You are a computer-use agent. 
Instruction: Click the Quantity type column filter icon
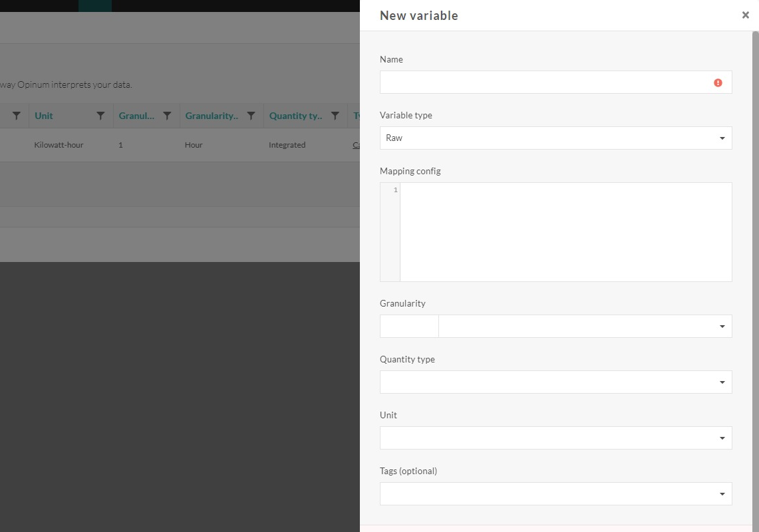pos(335,116)
